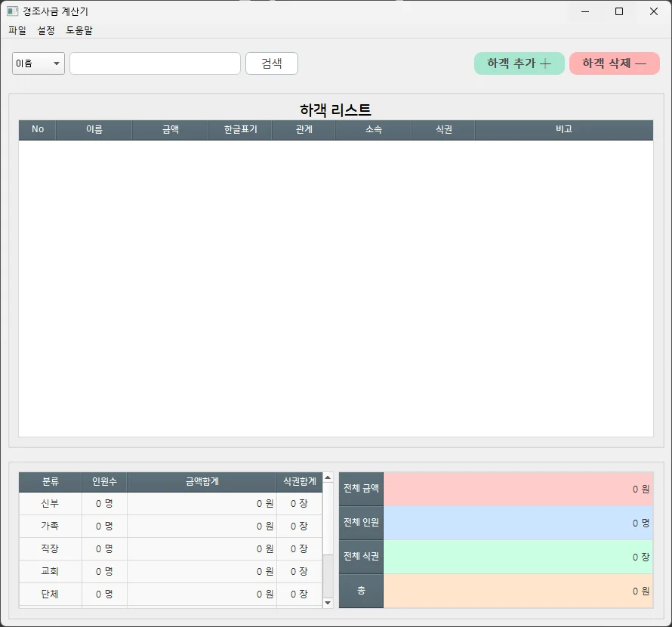The width and height of the screenshot is (672, 627).
Task: Click the 하객 추가 + button
Action: (519, 63)
